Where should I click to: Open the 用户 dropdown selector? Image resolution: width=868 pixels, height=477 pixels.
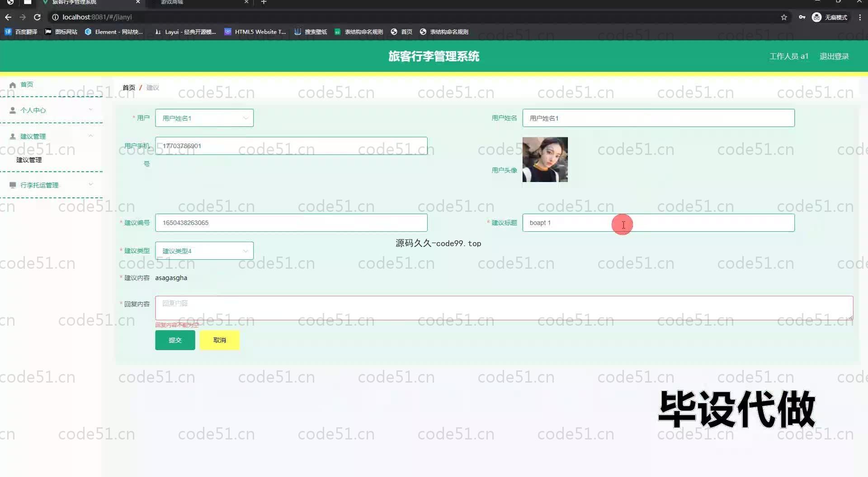pyautogui.click(x=204, y=118)
